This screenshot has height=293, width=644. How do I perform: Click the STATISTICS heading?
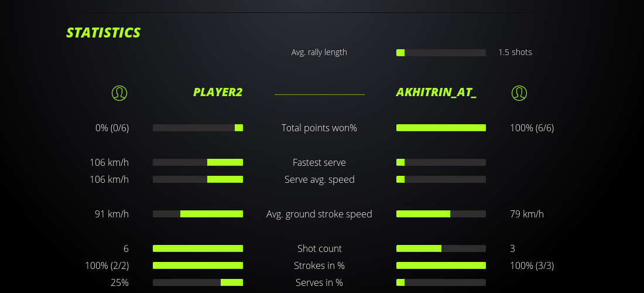[104, 33]
